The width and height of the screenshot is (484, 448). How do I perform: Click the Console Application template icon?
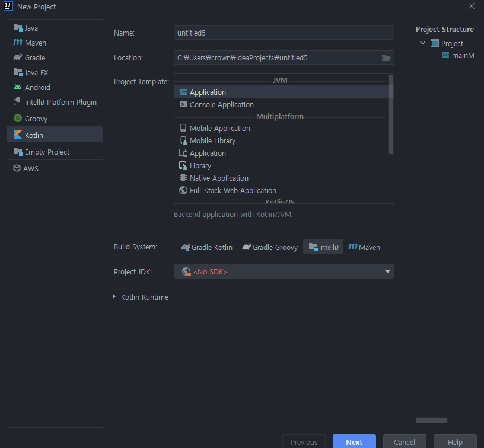click(x=183, y=104)
